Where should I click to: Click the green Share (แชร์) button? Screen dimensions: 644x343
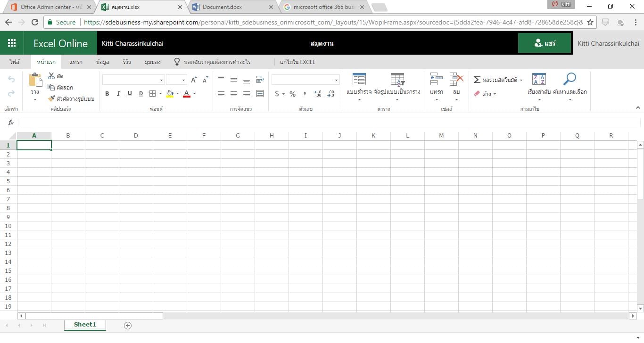(545, 43)
